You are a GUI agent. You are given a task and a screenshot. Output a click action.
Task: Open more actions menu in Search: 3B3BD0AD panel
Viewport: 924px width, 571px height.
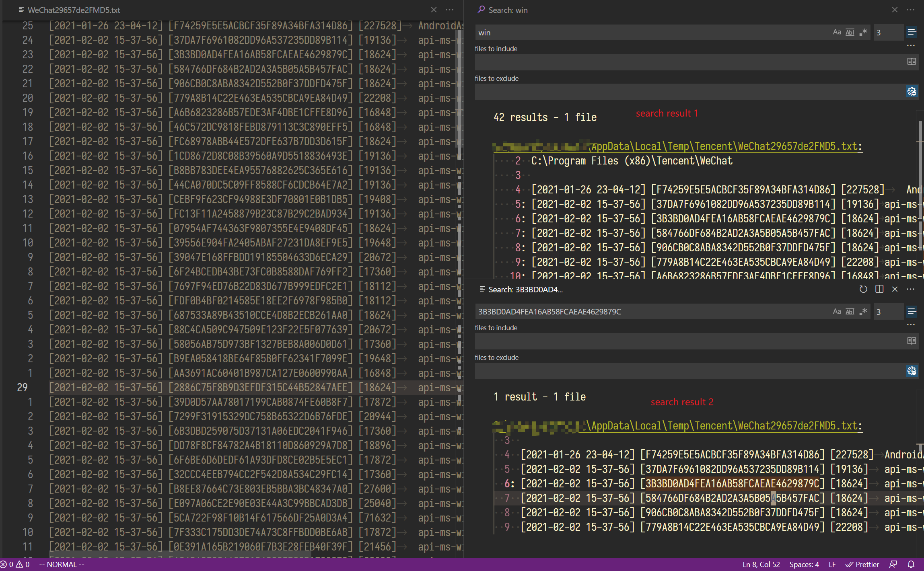point(911,289)
